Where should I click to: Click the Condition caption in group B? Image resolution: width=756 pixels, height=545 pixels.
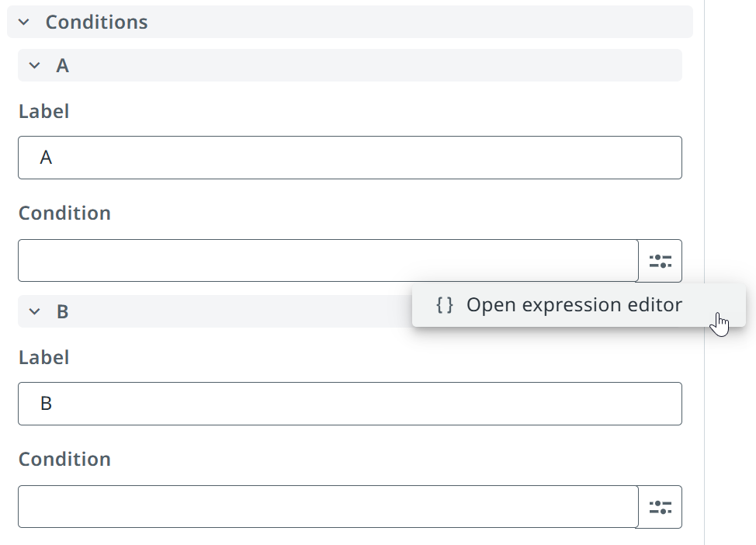coord(64,459)
